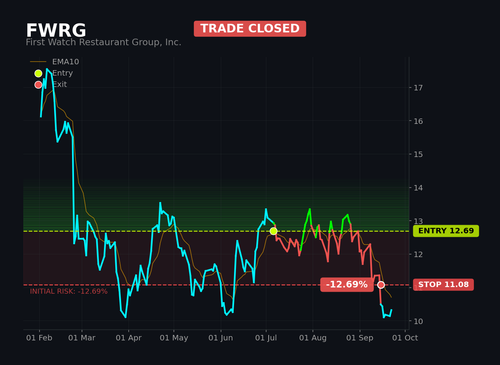Click the TRADE CLOSED badge
500x365 pixels.
[x=250, y=29]
